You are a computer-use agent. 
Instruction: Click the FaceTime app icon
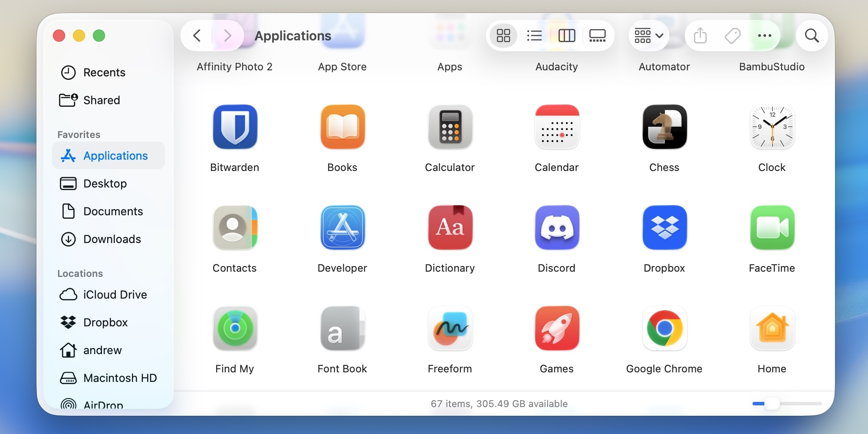(x=772, y=227)
